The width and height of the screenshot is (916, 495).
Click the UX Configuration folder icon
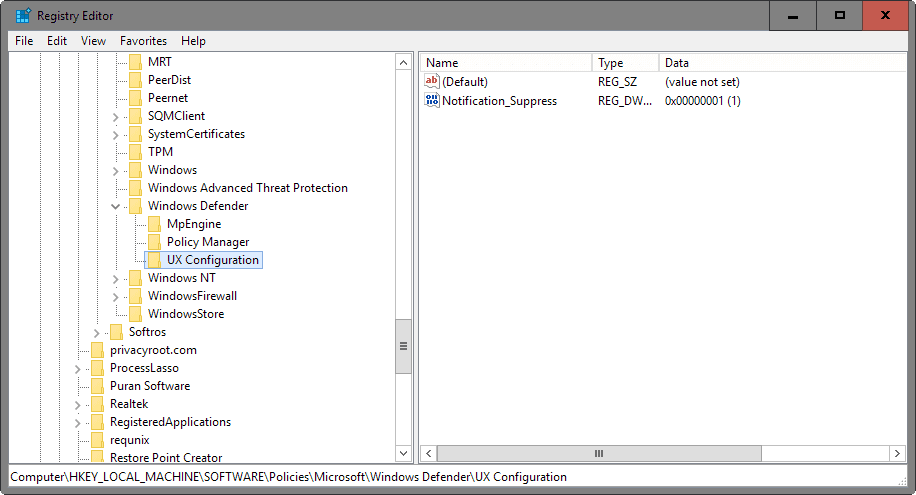pos(154,260)
